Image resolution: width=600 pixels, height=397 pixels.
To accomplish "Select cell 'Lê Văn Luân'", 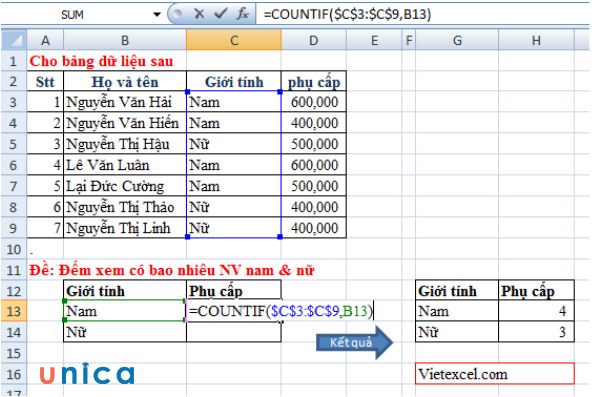I will (125, 165).
